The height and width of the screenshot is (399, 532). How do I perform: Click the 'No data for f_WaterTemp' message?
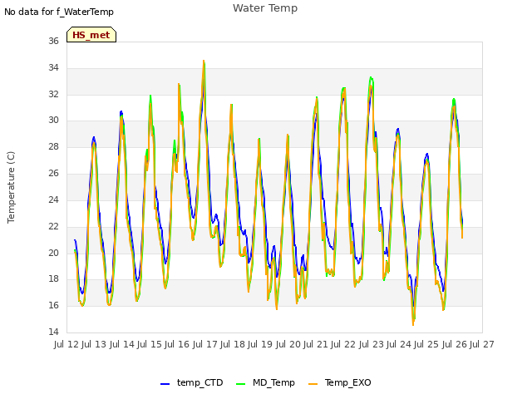59,12
